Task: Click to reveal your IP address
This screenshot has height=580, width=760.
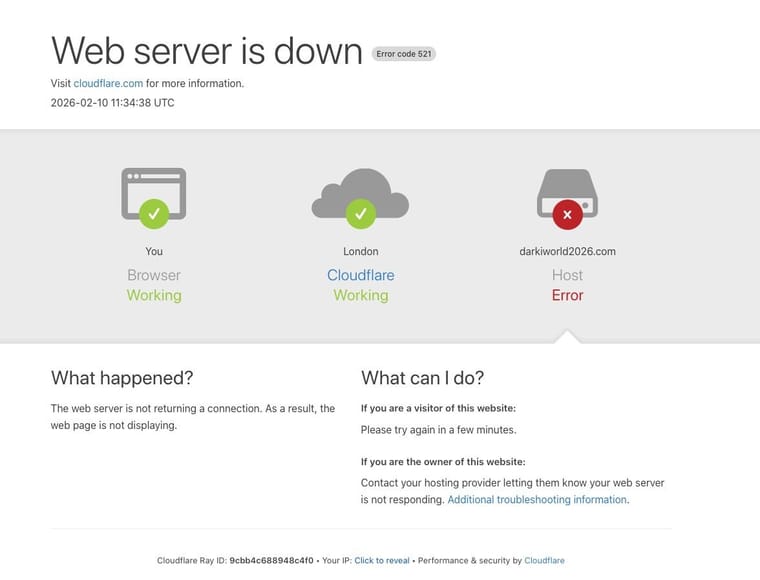Action: click(381, 561)
